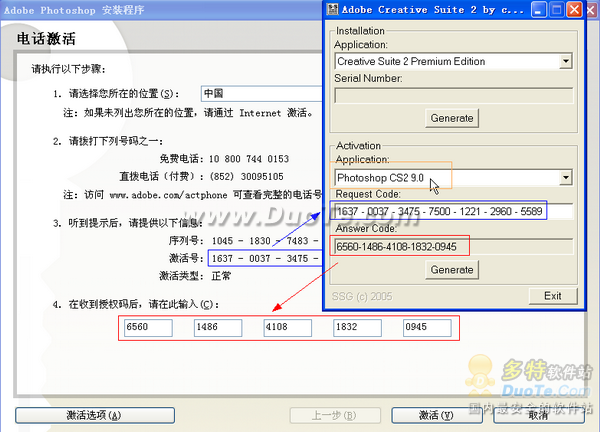600x432 pixels.
Task: Click Generate under Answer Code
Action: point(452,270)
